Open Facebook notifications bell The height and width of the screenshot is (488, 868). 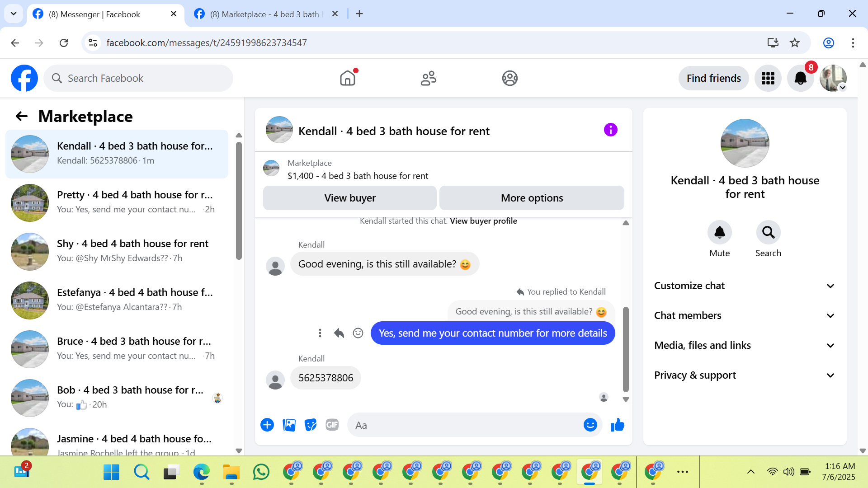(800, 78)
